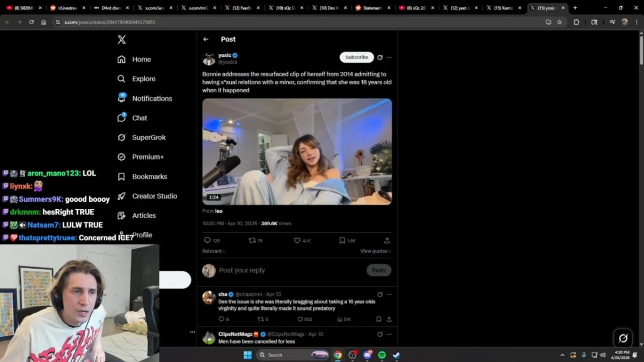
Task: Click the Subscribe button on yoxic's profile
Action: click(356, 57)
